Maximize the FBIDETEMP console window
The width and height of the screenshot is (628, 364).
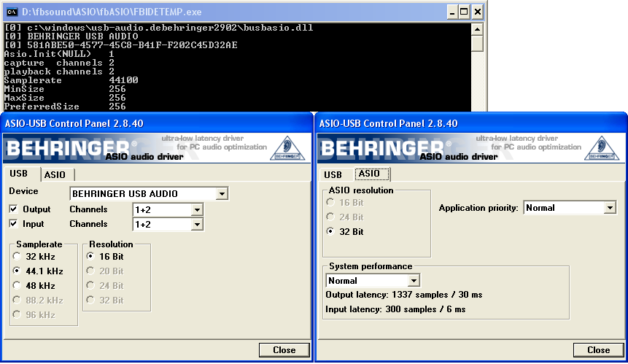(x=464, y=12)
